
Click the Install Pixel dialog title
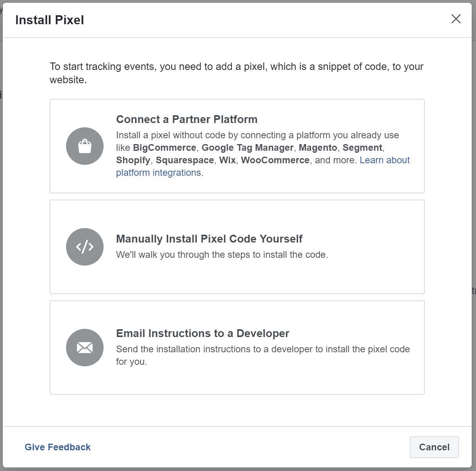[50, 20]
